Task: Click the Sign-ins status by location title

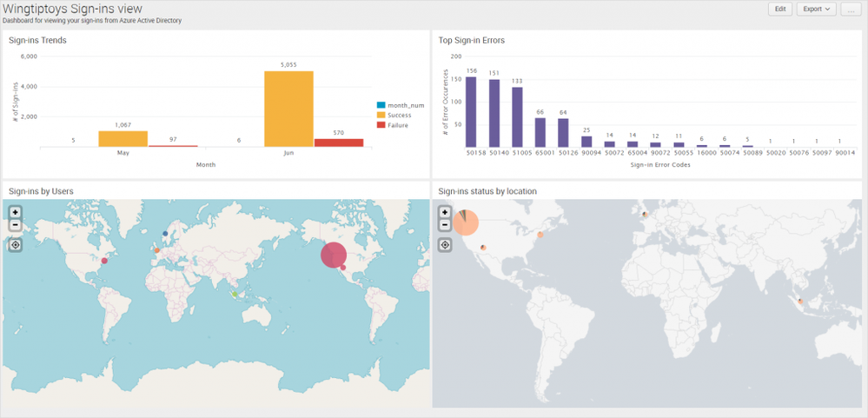Action: 487,191
